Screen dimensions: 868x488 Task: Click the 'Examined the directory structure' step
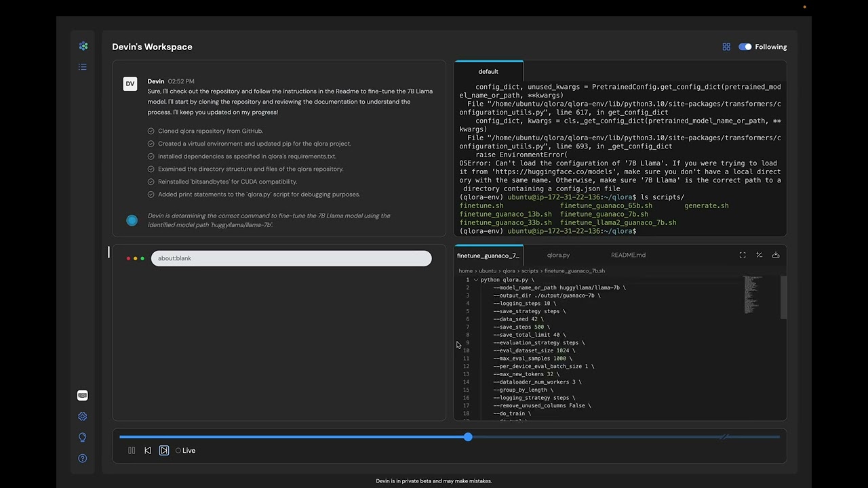251,169
